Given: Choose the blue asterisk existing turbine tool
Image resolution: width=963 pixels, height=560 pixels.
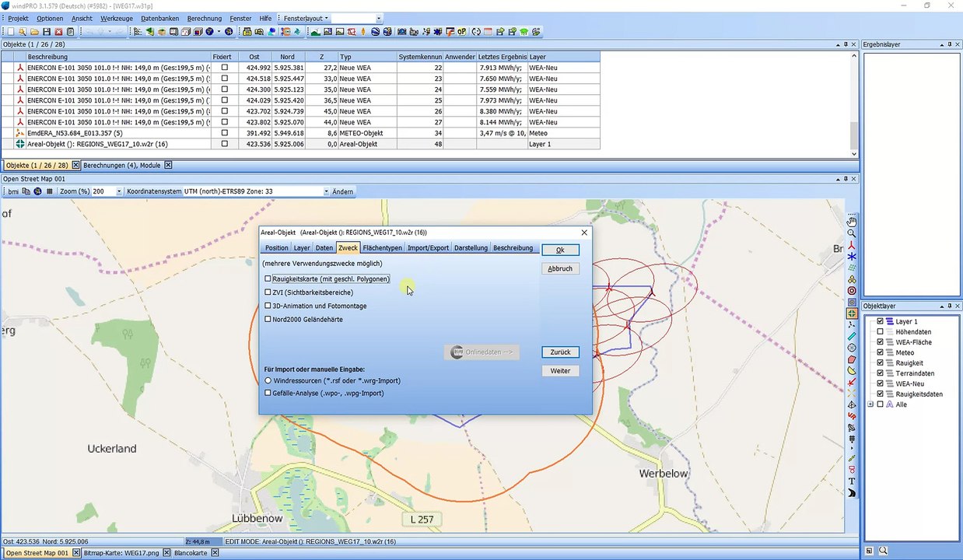Looking at the screenshot, I should coord(852,257).
